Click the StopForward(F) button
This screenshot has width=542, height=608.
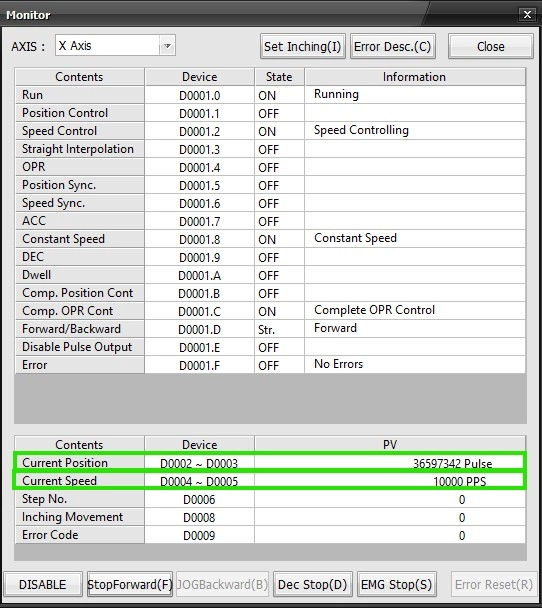click(x=130, y=584)
